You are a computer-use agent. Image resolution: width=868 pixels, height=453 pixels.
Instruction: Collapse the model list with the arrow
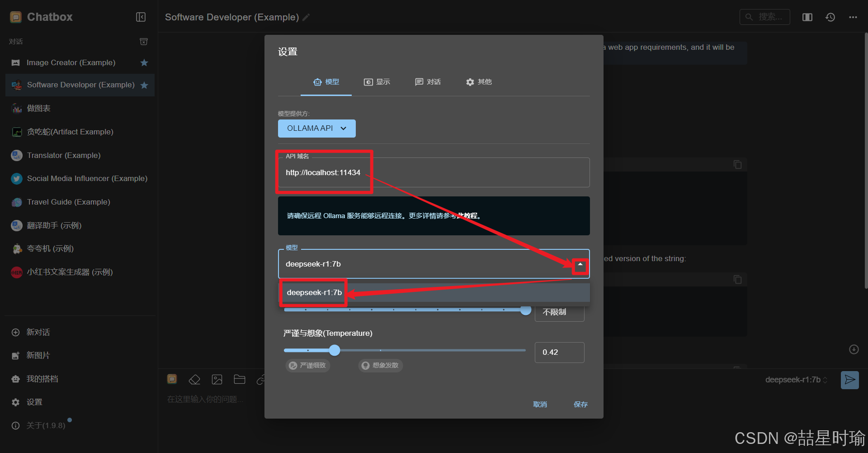580,264
